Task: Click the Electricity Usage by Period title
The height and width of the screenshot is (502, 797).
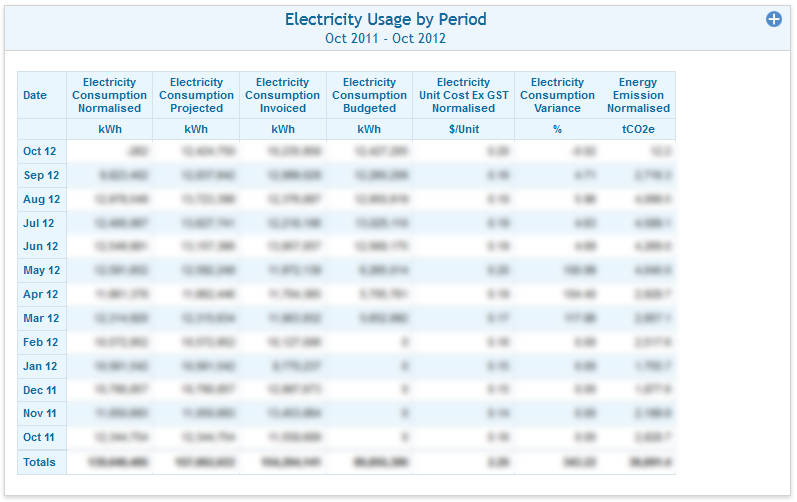Action: tap(385, 20)
